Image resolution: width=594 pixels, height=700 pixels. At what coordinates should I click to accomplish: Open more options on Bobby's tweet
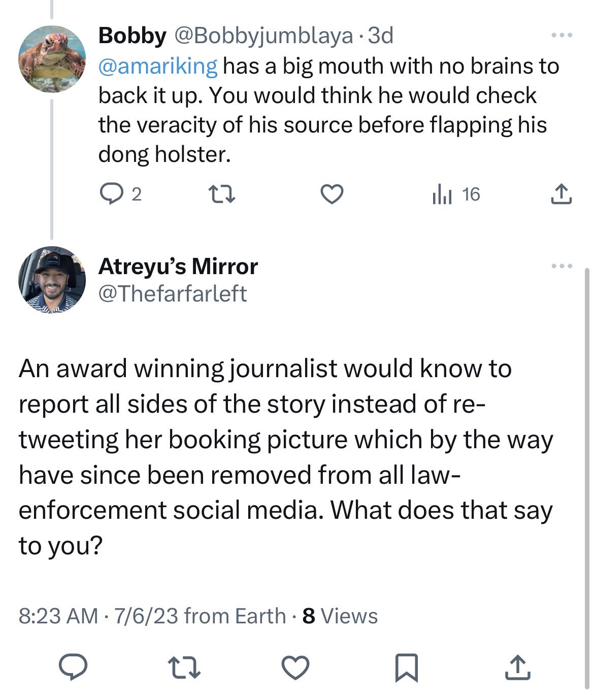coord(562,36)
